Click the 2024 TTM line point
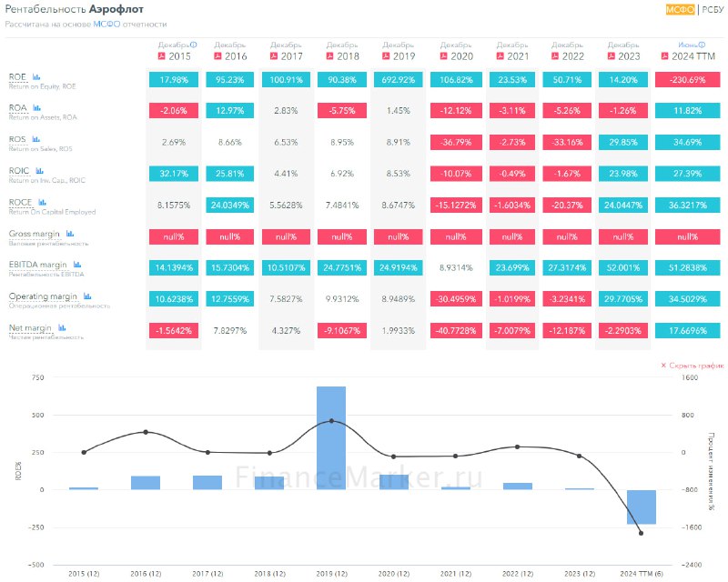728x582 pixels. point(642,533)
